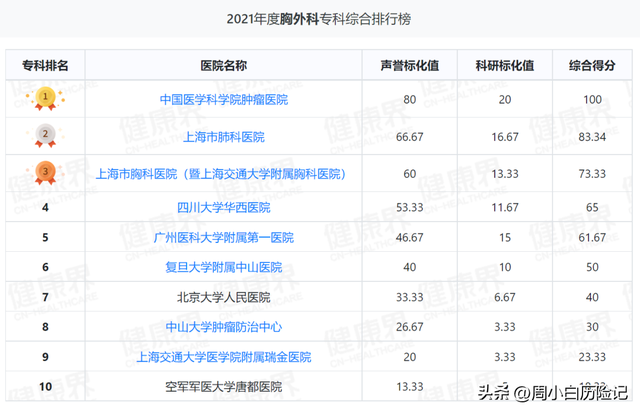Click reputation value 20 in row 9
640x413 pixels.
(410, 357)
